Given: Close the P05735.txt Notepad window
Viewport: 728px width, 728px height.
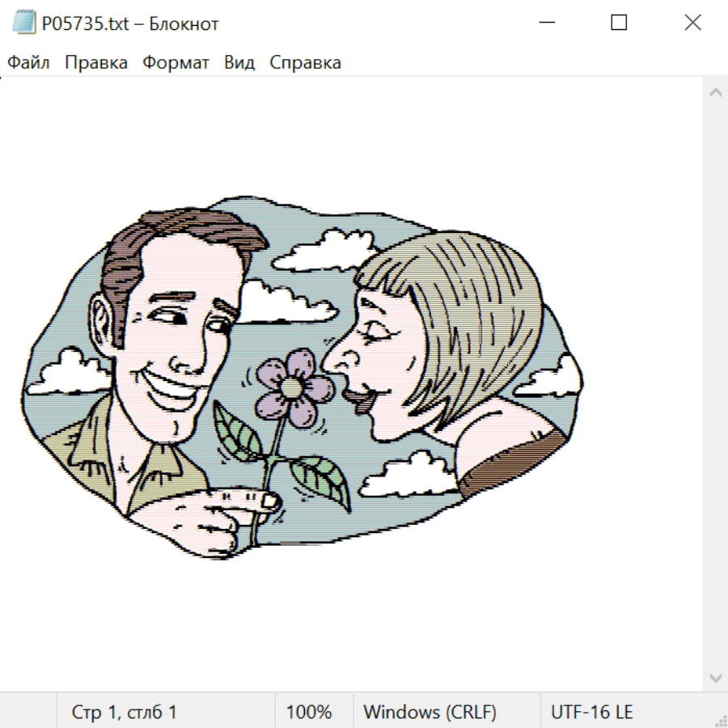Looking at the screenshot, I should [x=692, y=23].
